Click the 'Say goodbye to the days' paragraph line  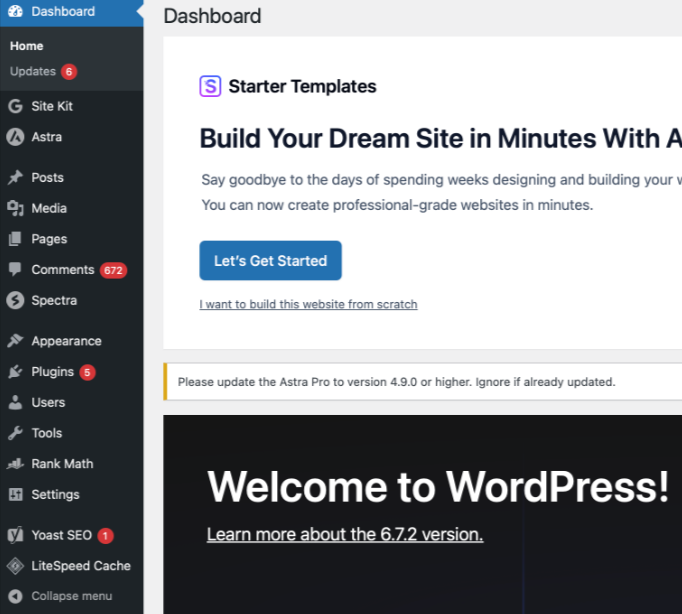[x=441, y=180]
